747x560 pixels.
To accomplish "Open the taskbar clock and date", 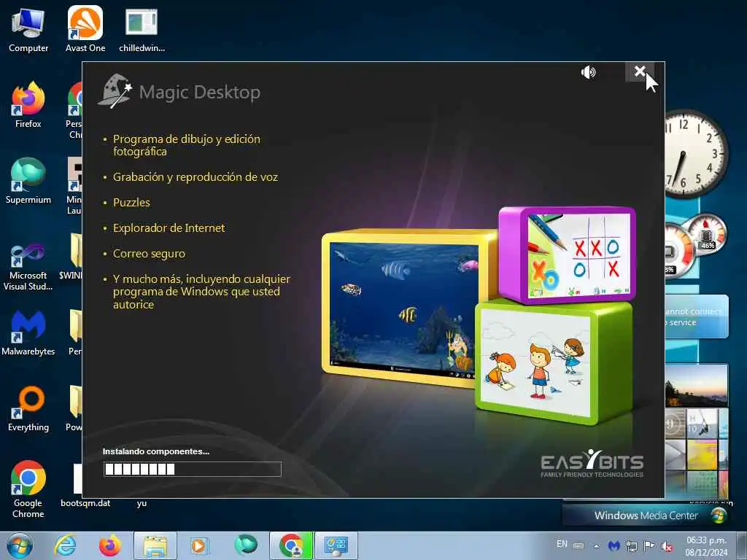I will [706, 546].
